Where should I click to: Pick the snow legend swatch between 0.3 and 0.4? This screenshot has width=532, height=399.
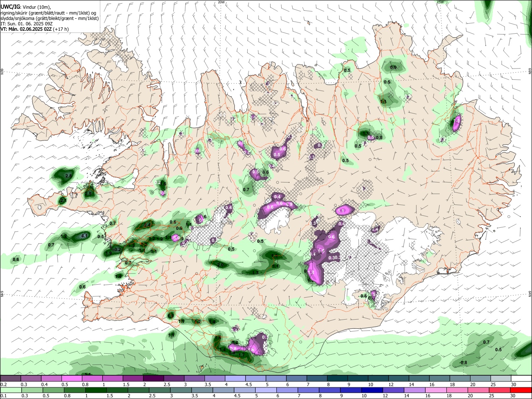(x=31, y=379)
